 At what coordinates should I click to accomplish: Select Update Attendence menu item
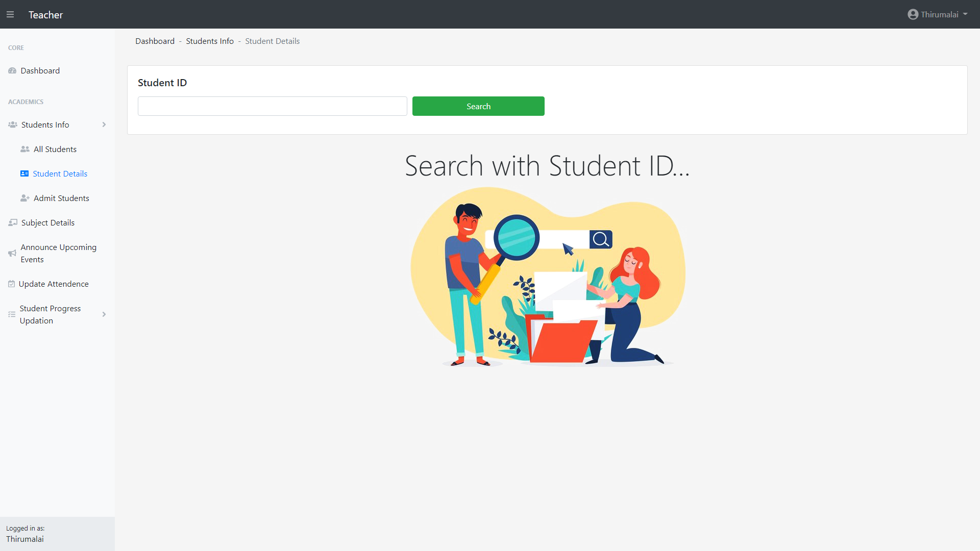[x=54, y=284]
